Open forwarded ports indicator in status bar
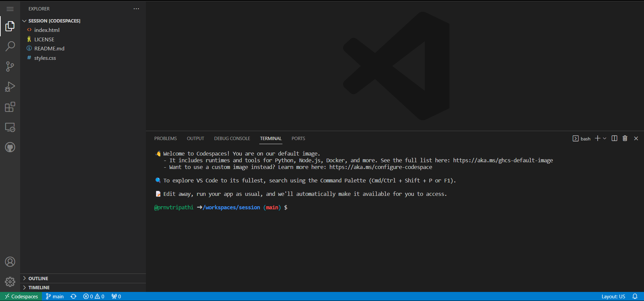The image size is (644, 301). (116, 296)
